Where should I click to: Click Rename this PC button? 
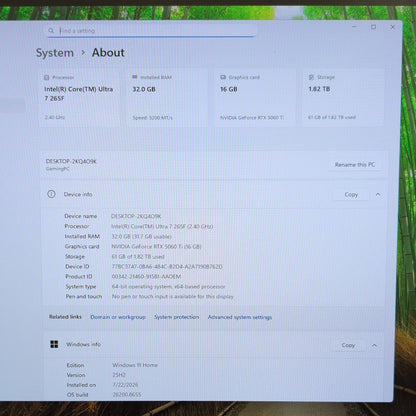pos(355,165)
